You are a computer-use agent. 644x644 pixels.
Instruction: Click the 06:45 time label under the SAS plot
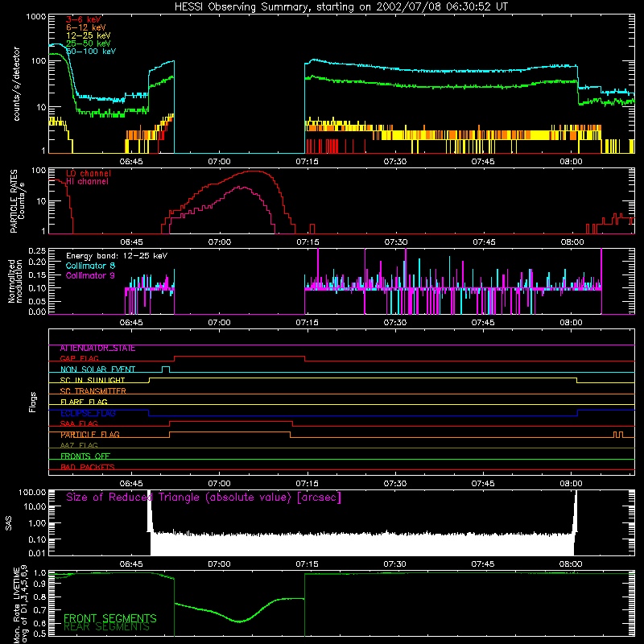tap(131, 564)
